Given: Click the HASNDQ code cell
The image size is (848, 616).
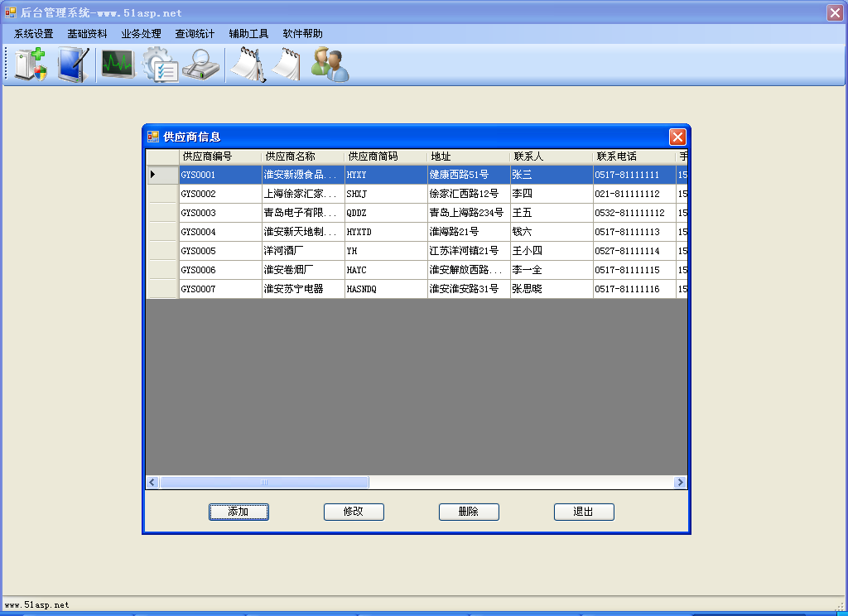Looking at the screenshot, I should (x=386, y=288).
